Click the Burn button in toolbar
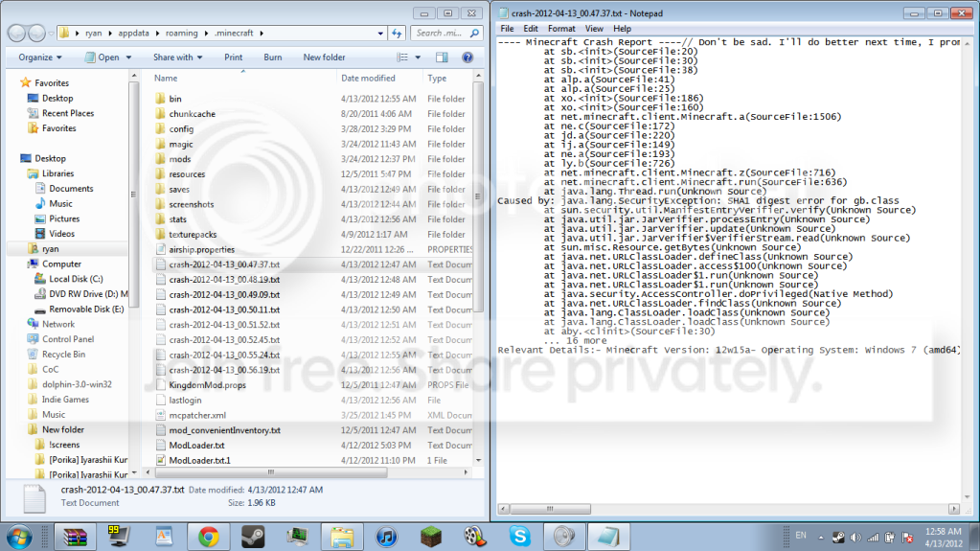Screen dimensions: 980x551 (273, 57)
